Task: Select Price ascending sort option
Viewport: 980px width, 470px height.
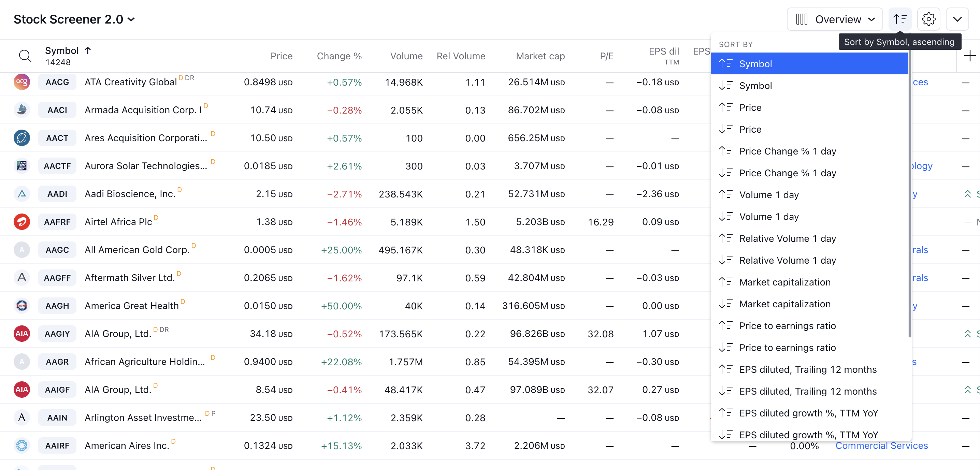Action: [x=750, y=108]
